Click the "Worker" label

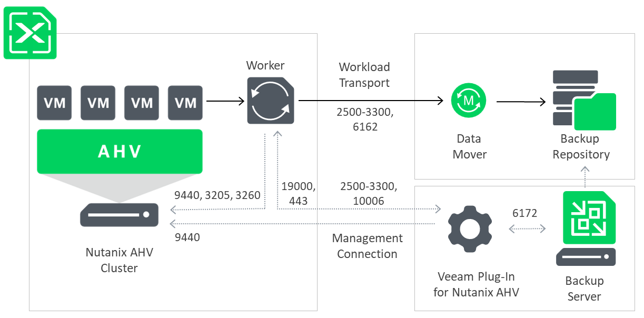pos(265,66)
